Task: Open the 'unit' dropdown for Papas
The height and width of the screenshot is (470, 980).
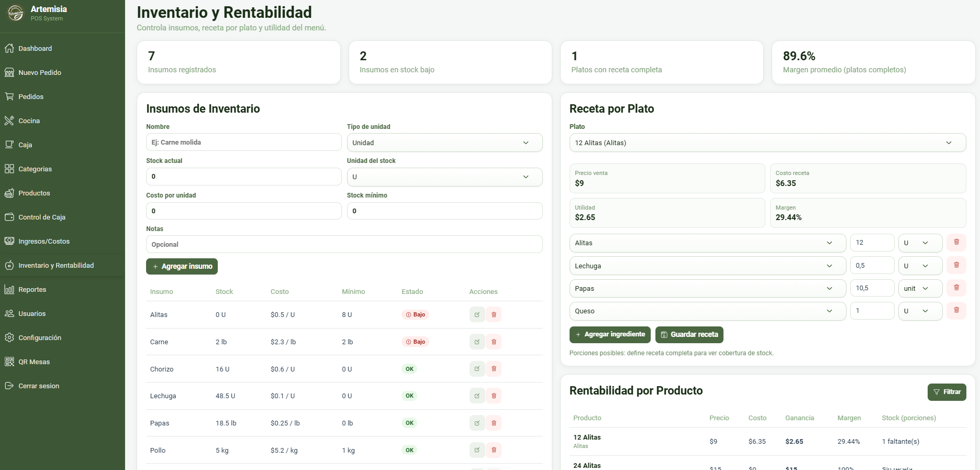Action: click(920, 288)
